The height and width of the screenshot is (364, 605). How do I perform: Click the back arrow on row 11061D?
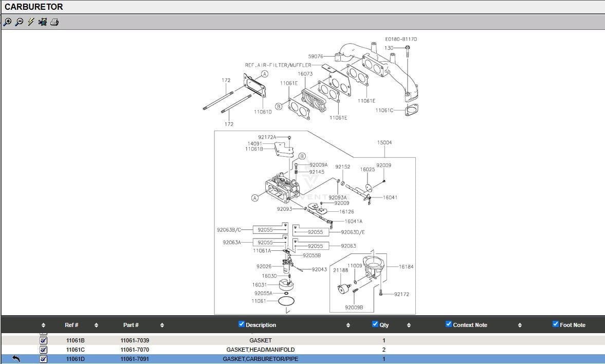(x=16, y=359)
